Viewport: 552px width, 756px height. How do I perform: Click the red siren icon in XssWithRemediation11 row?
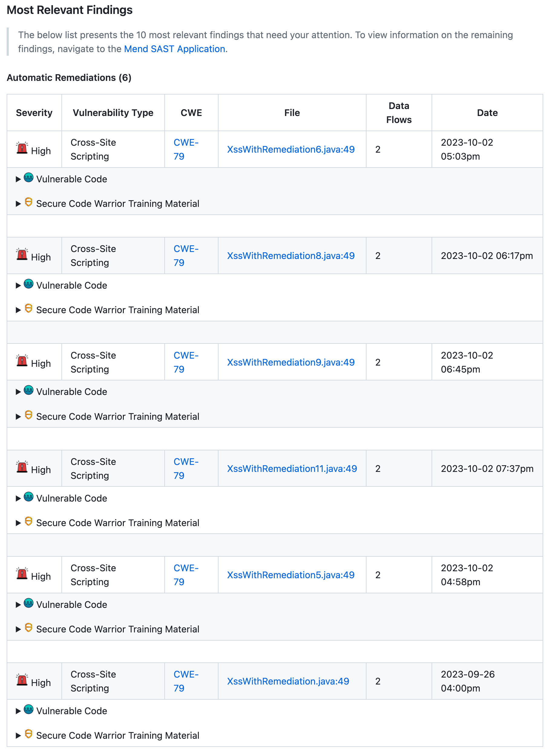pos(22,467)
